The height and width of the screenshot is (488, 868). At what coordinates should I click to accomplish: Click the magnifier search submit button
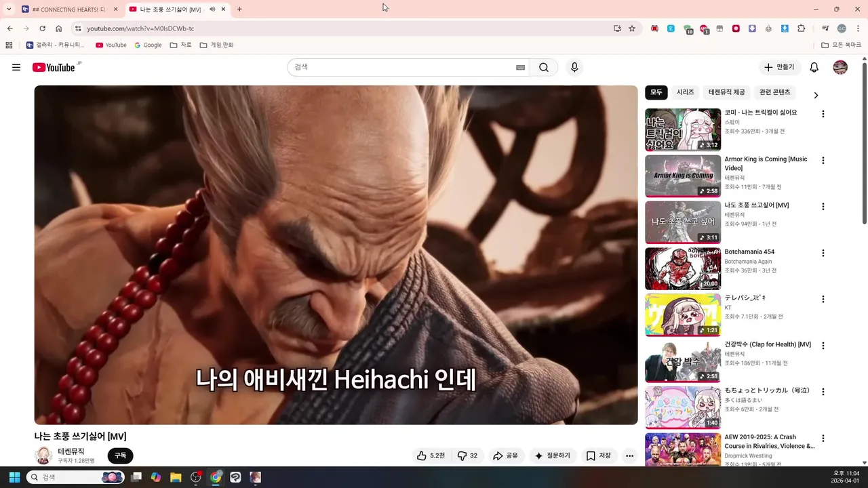(x=544, y=67)
